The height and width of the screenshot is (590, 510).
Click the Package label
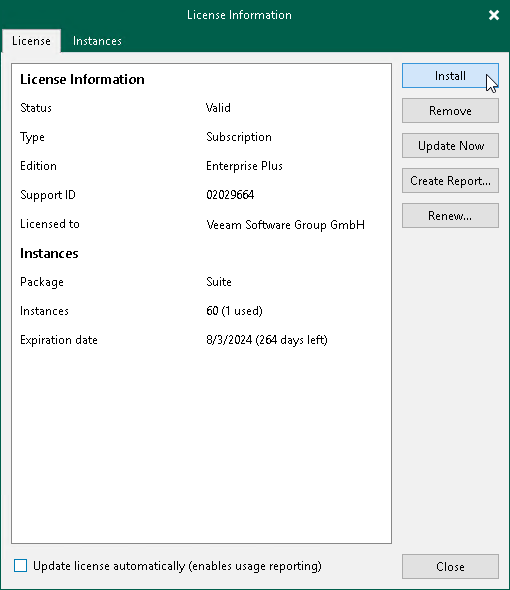click(42, 282)
